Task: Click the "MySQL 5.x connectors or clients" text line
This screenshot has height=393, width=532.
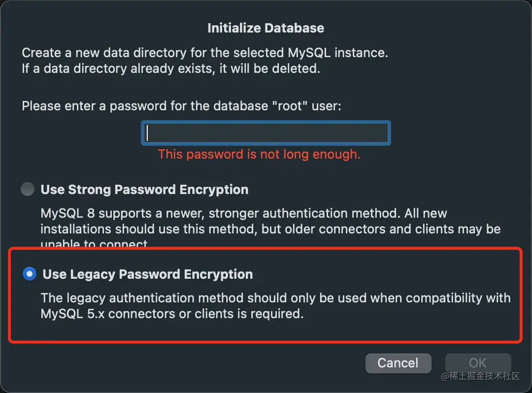Action: (x=172, y=314)
